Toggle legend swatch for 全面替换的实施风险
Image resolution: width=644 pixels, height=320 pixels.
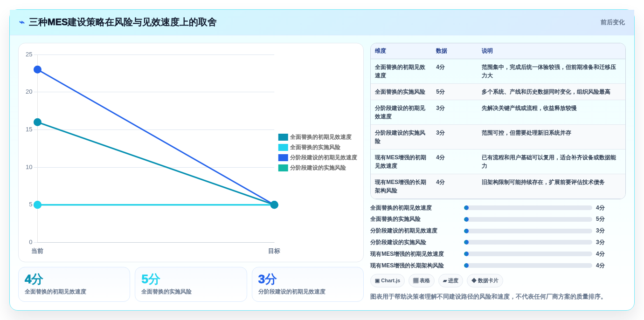click(283, 147)
